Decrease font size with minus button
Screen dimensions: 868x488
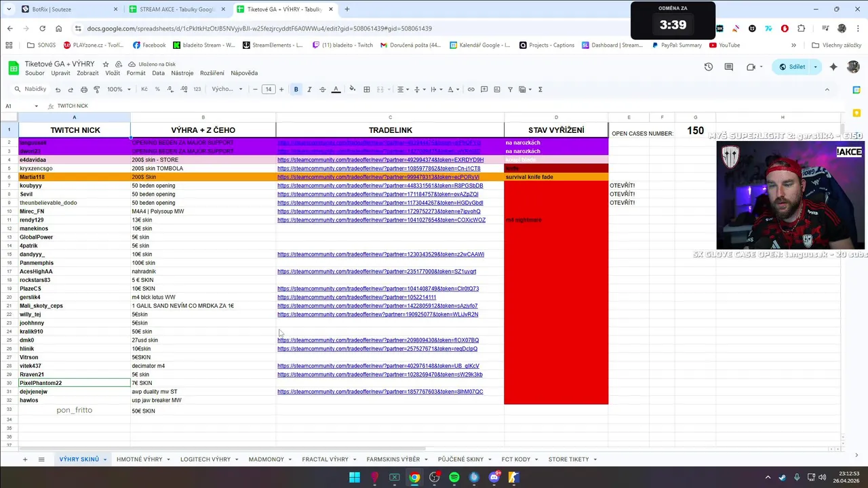point(255,89)
